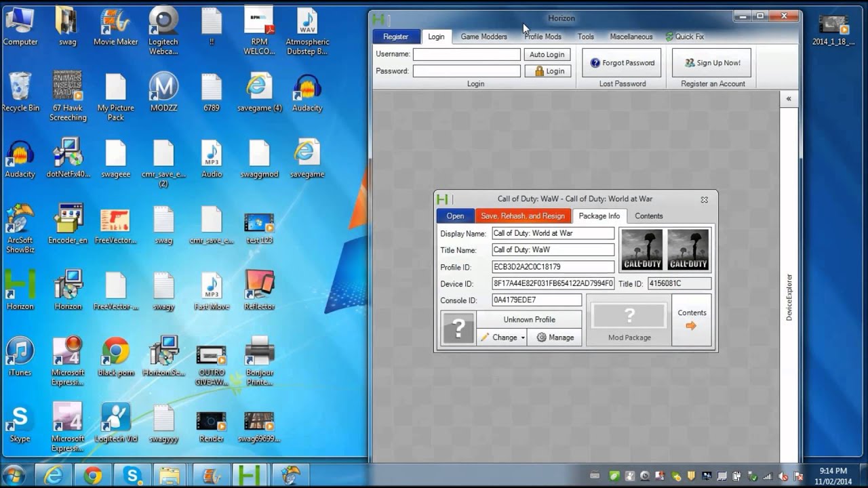Click the first Call of Duty package thumbnail
The height and width of the screenshot is (488, 868).
click(x=642, y=249)
